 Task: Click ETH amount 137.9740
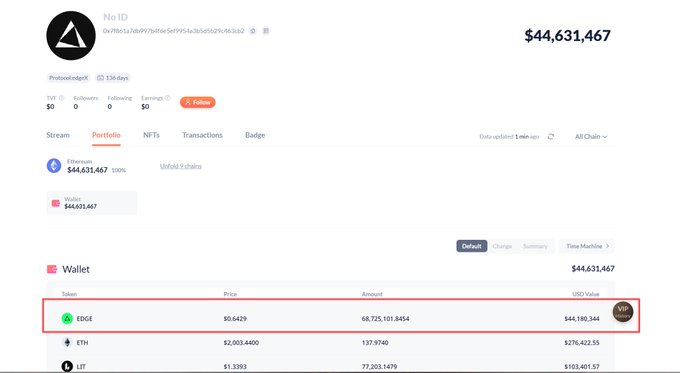(375, 343)
